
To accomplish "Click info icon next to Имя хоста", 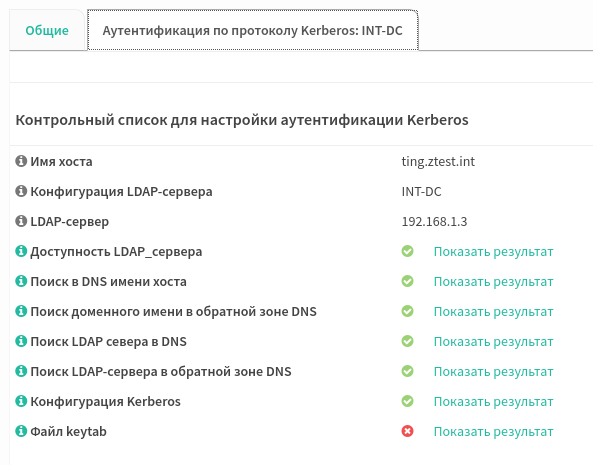I will pos(21,161).
